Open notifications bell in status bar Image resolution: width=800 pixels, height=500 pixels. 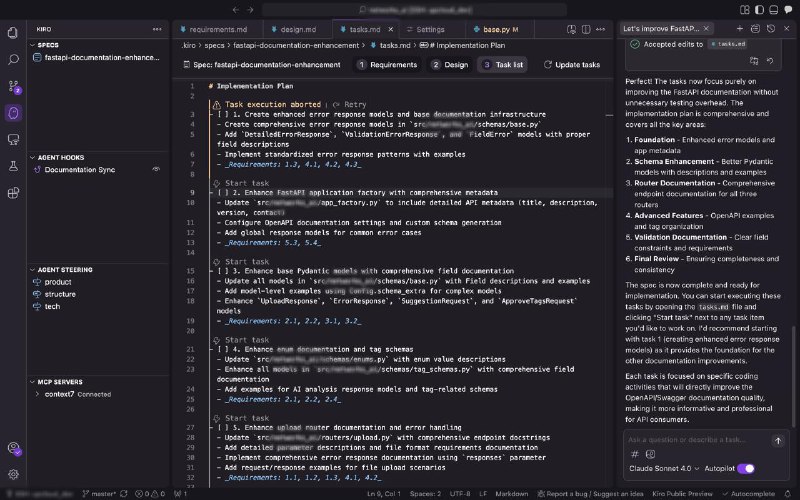click(788, 493)
